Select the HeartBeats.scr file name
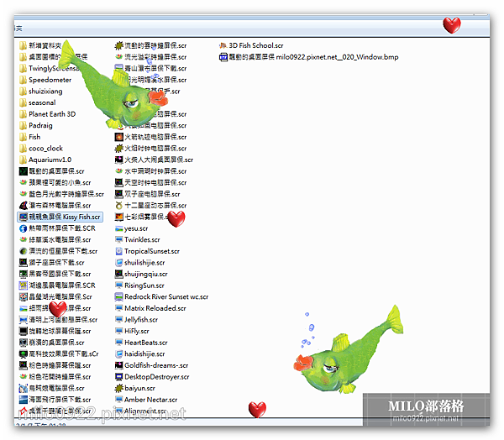 click(x=146, y=343)
